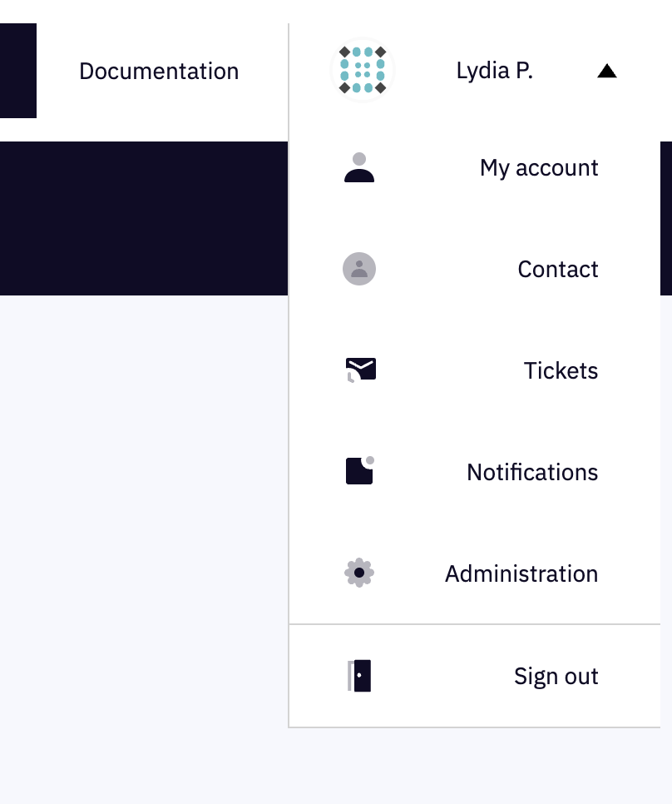Go to Tickets
672x804 pixels.
tap(561, 371)
